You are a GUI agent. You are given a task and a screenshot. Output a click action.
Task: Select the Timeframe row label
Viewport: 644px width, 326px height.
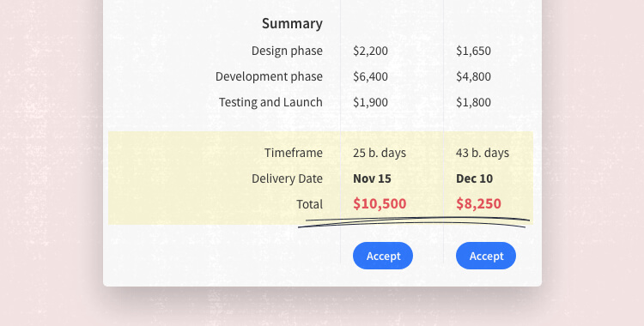point(294,154)
